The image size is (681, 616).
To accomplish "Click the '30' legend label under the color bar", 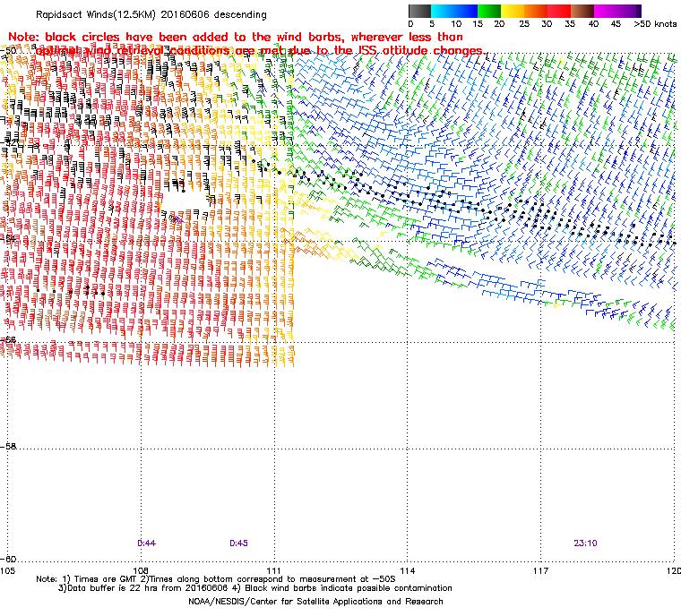I will pos(547,24).
